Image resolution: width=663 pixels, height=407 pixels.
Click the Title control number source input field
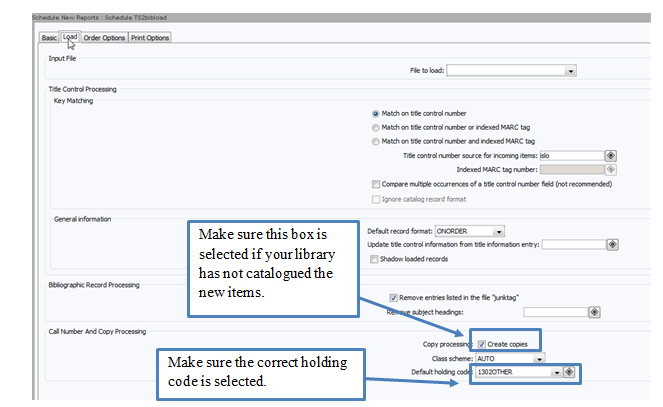pyautogui.click(x=572, y=156)
